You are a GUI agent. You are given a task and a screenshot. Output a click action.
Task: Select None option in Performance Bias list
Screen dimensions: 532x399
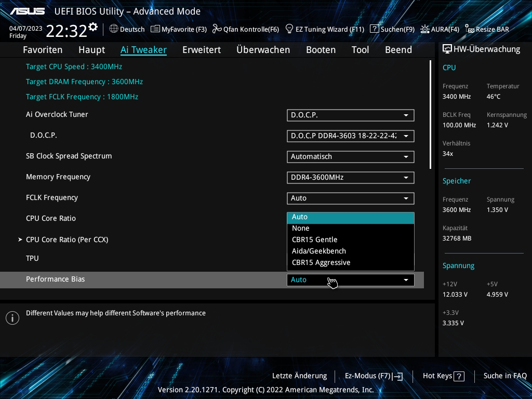351,229
